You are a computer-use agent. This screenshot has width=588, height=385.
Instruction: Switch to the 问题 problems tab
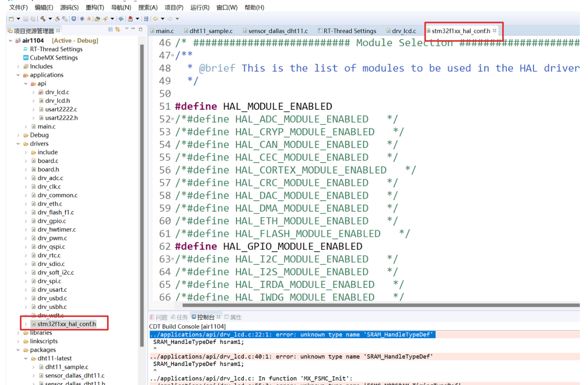(x=158, y=317)
